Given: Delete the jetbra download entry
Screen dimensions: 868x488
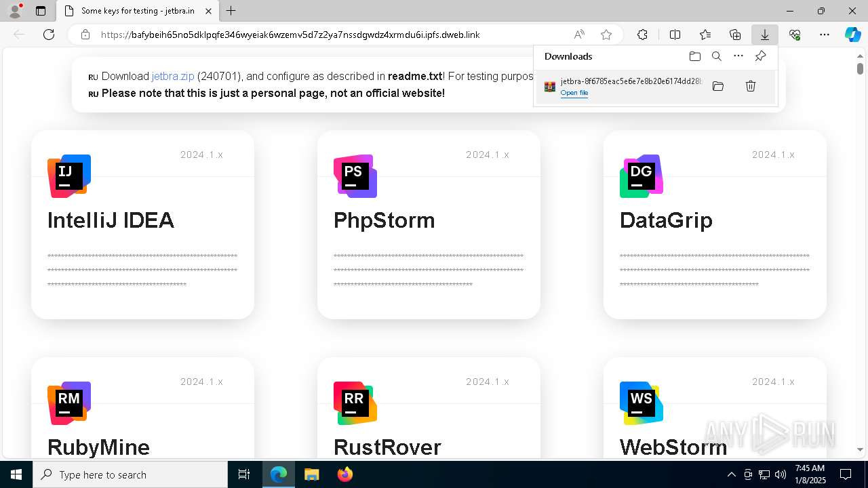Looking at the screenshot, I should (751, 86).
